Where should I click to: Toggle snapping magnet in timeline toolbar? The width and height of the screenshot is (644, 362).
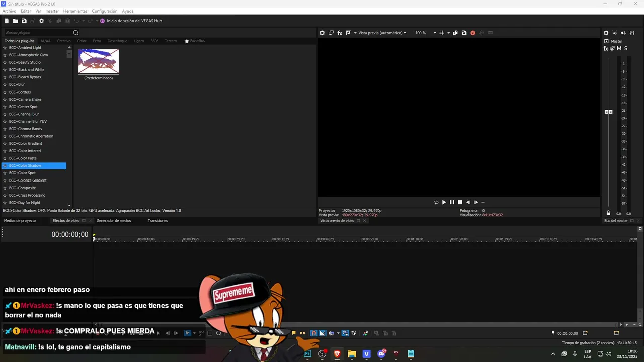pyautogui.click(x=313, y=333)
